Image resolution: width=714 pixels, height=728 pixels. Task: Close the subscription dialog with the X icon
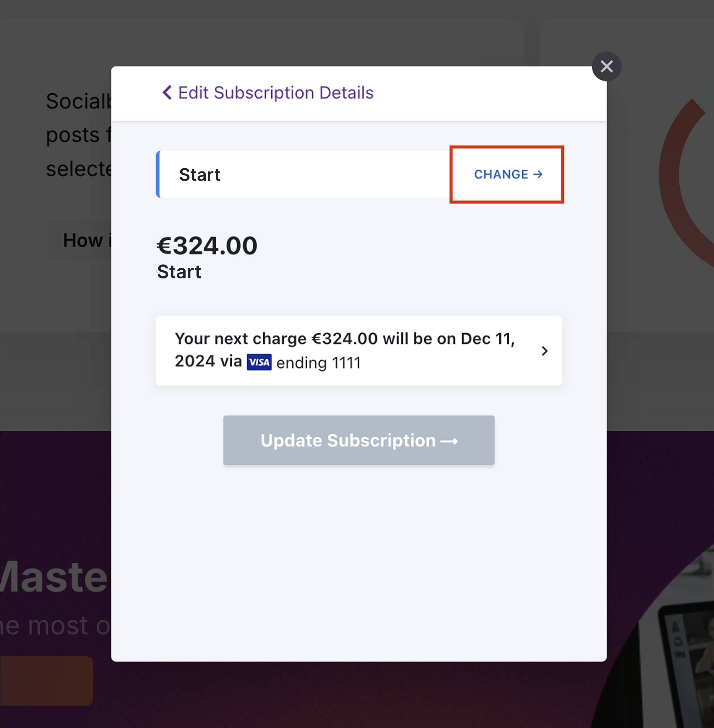(607, 66)
